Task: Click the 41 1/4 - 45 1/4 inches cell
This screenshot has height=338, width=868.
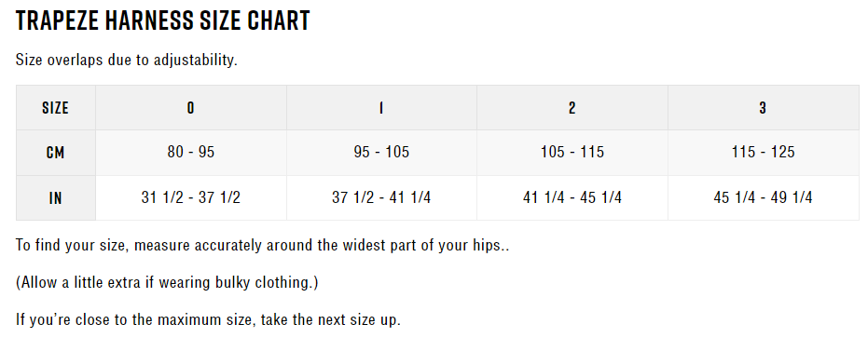Action: click(572, 197)
